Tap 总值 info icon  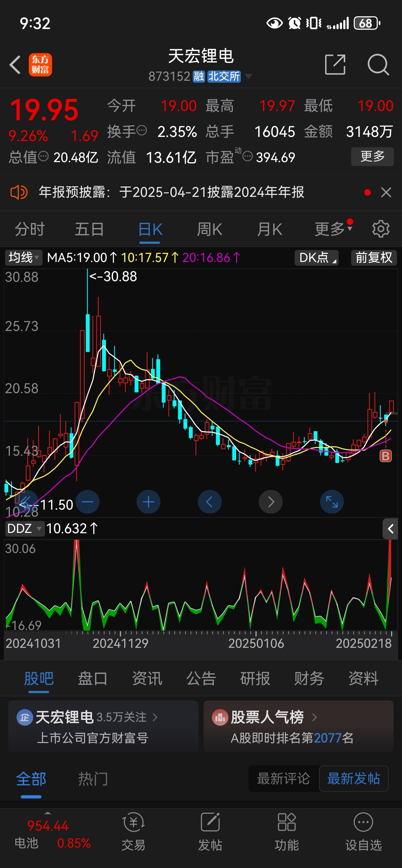coord(44,156)
